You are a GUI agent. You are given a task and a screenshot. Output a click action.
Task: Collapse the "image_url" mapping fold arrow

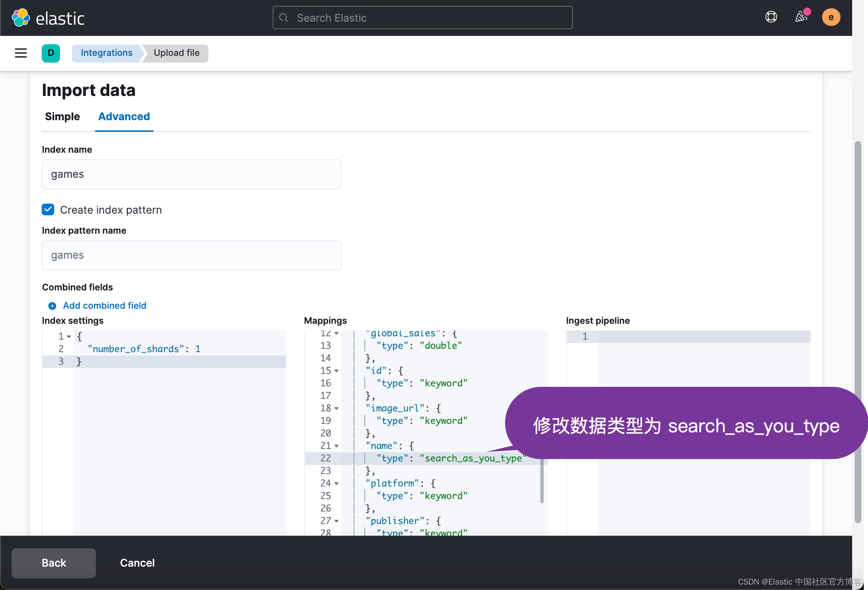tap(336, 408)
